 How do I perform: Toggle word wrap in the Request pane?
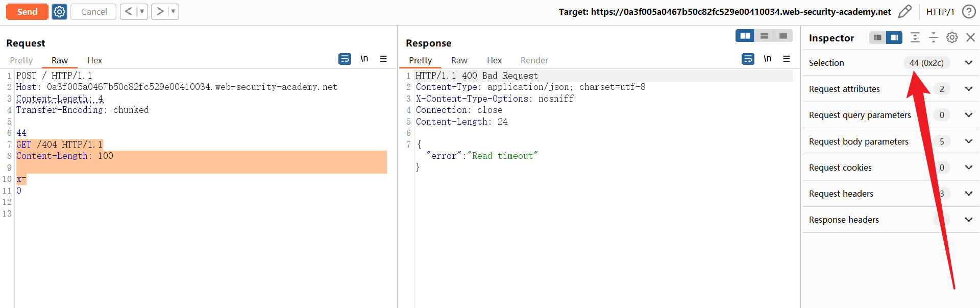[x=345, y=59]
